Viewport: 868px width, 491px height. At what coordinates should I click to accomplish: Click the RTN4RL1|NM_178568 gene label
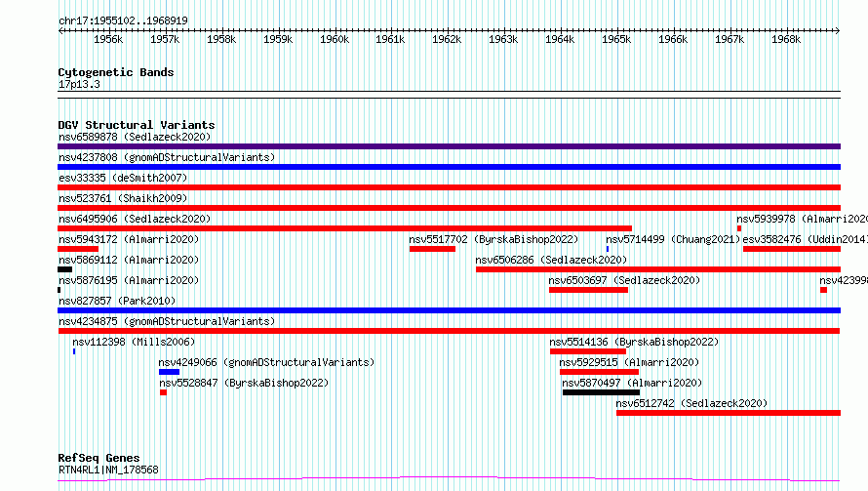coord(108,470)
